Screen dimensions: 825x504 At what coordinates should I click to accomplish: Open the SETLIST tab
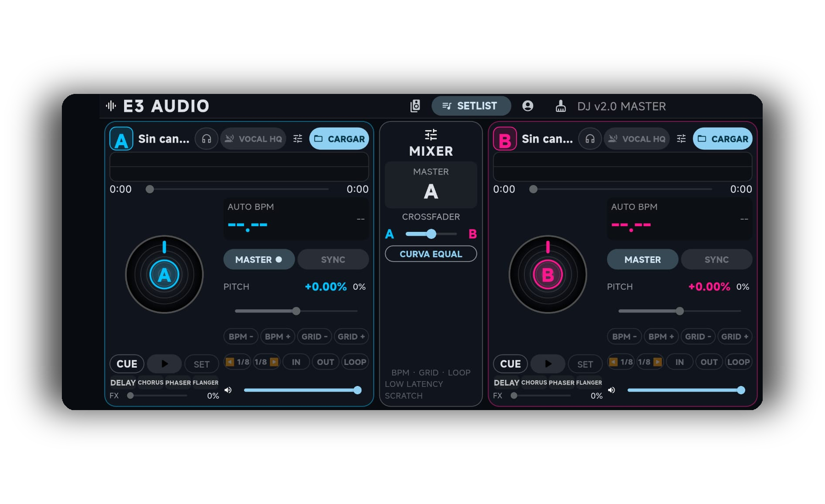point(471,106)
